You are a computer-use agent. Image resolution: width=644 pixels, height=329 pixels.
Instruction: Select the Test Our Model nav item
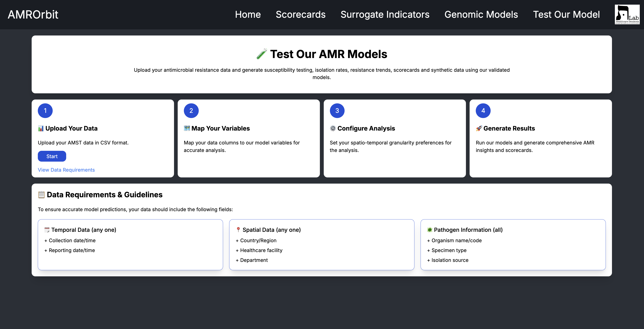(x=566, y=14)
